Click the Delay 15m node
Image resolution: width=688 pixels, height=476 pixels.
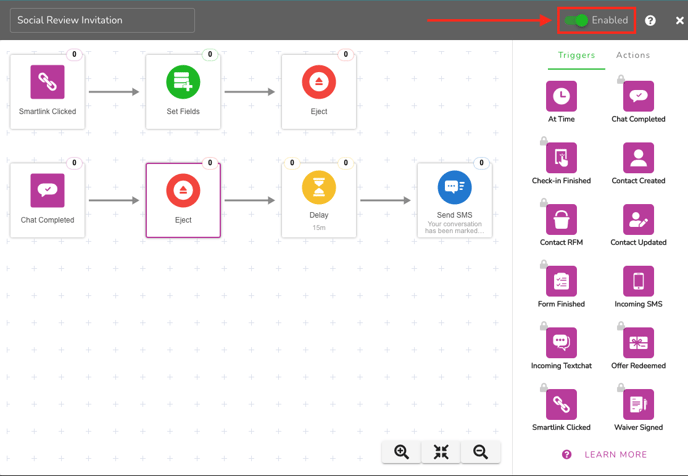318,200
